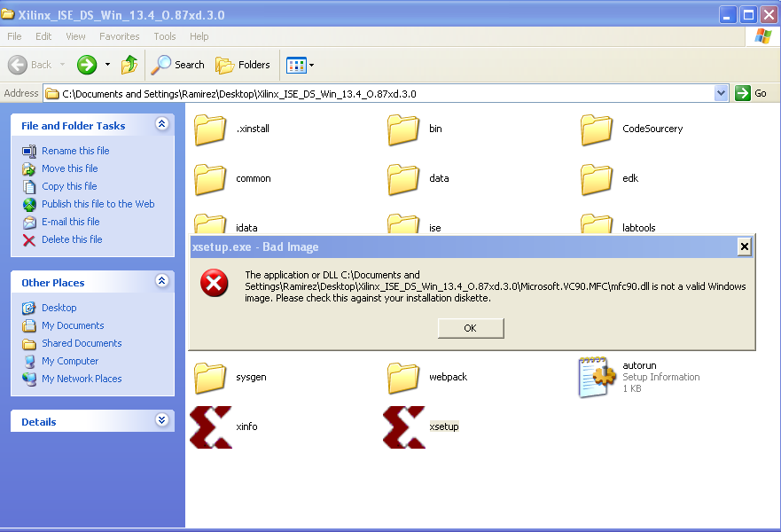The width and height of the screenshot is (781, 532).
Task: Select the ise folder label
Action: coord(435,228)
